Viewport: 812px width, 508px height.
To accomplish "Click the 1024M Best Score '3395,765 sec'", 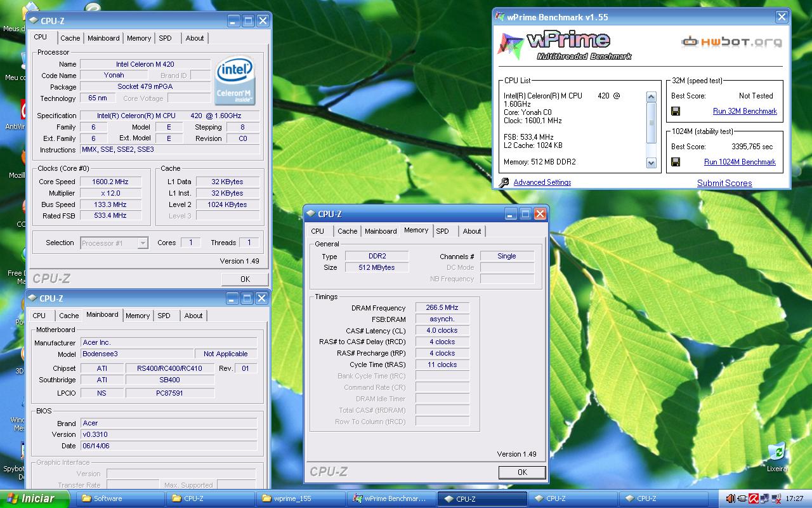I will (x=752, y=147).
